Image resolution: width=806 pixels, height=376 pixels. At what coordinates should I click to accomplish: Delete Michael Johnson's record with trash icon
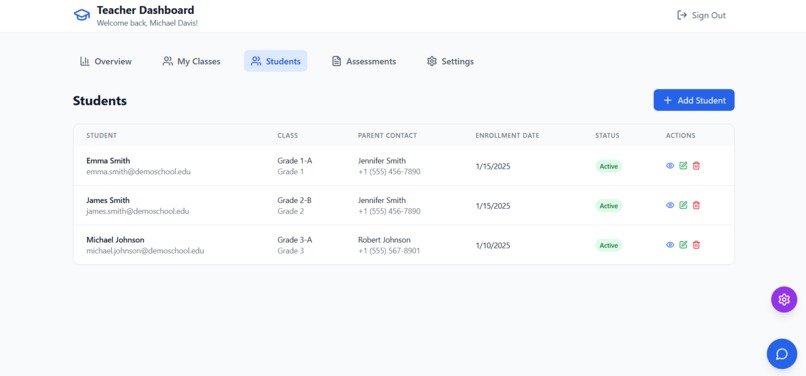tap(696, 245)
